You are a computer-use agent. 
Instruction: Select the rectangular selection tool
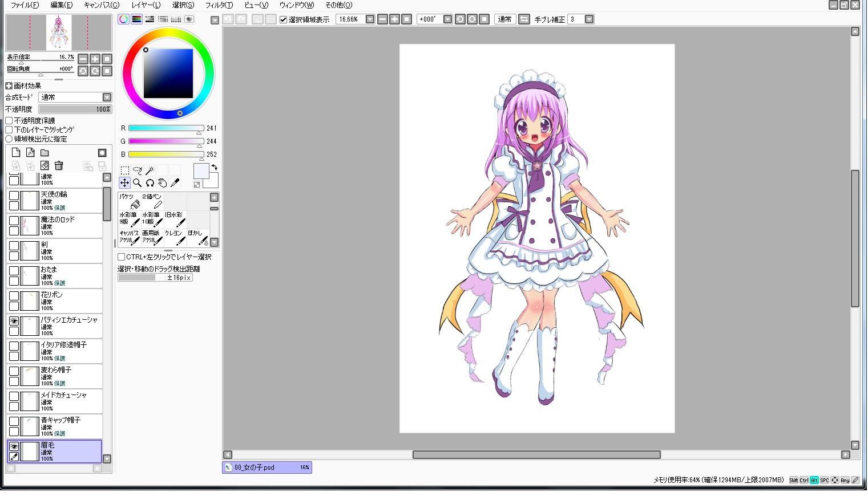coord(124,170)
